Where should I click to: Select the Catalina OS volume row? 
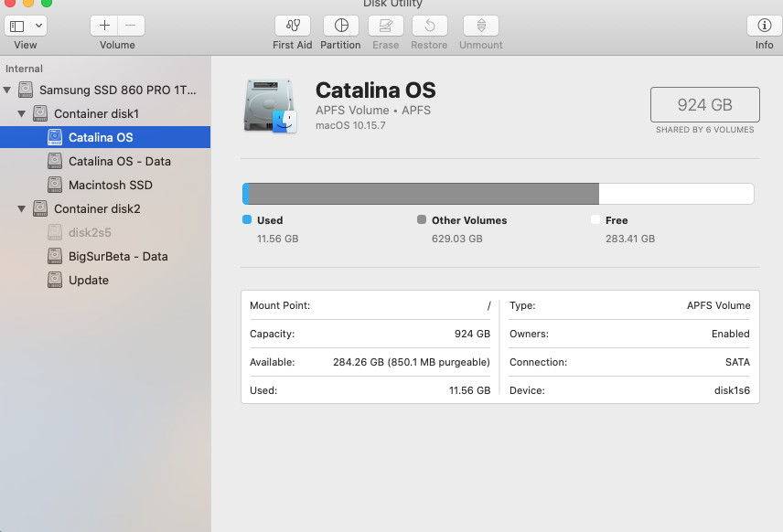[105, 137]
